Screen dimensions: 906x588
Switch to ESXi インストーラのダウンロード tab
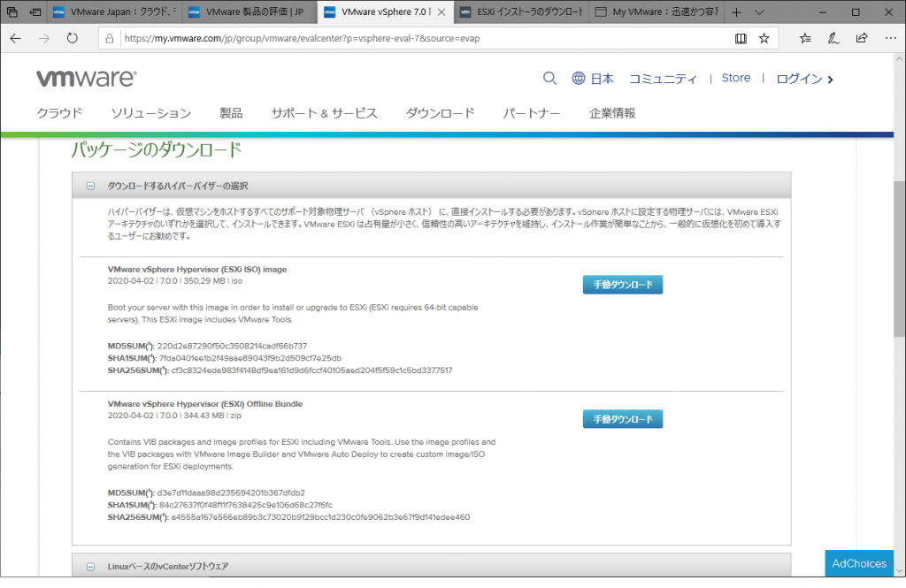point(521,12)
